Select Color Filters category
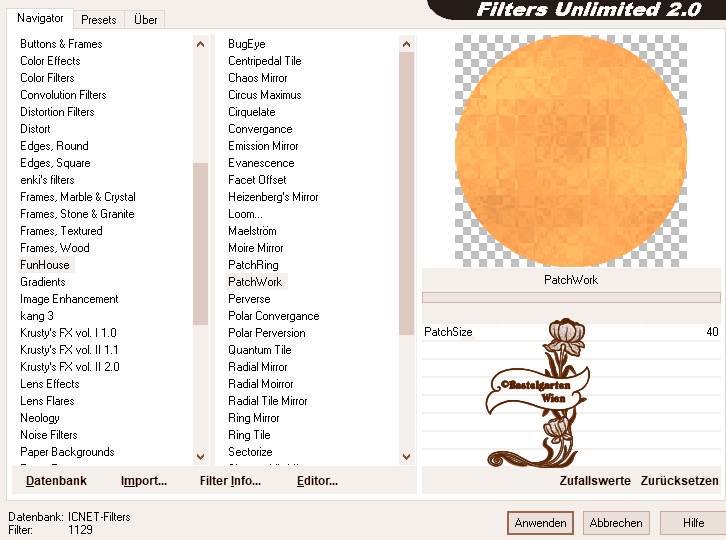The image size is (726, 540). click(x=47, y=78)
